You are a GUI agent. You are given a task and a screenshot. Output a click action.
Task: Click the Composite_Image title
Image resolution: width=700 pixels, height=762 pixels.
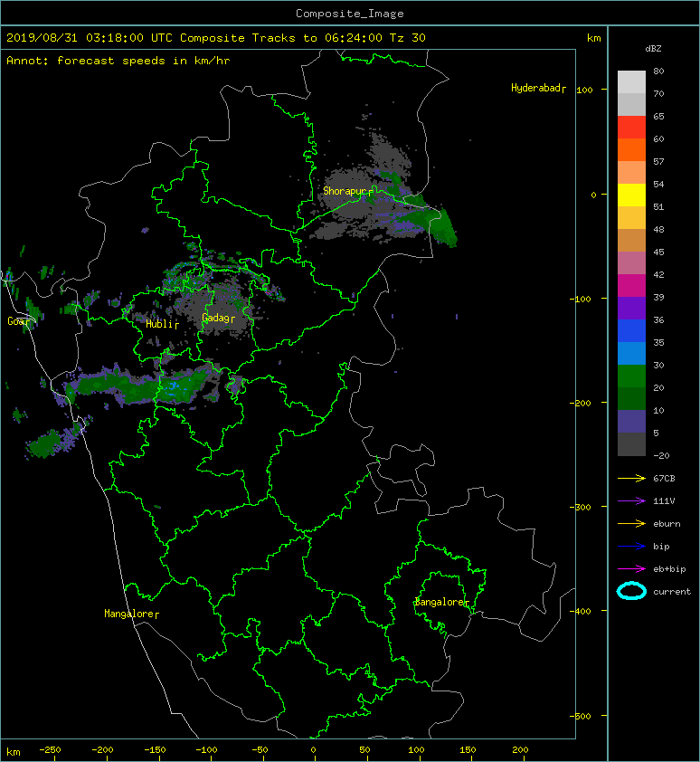click(350, 14)
